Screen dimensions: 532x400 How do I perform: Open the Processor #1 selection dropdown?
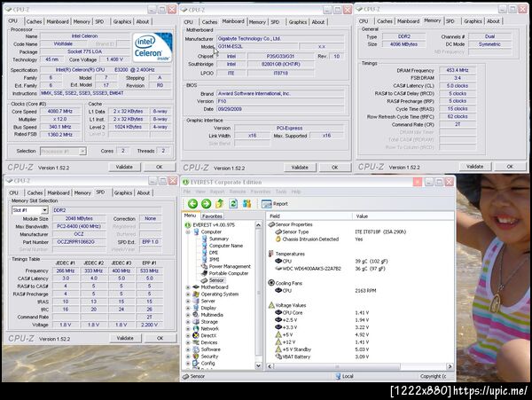82,152
